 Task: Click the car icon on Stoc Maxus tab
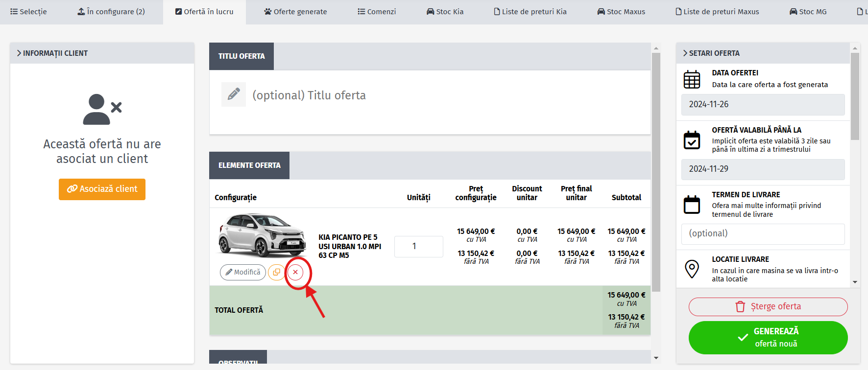[601, 12]
